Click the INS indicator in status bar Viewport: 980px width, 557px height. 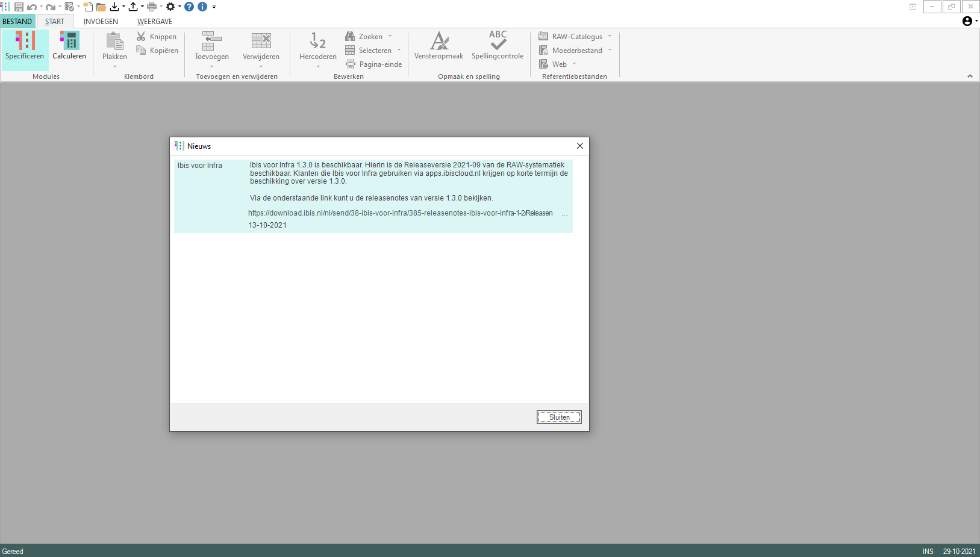(928, 552)
